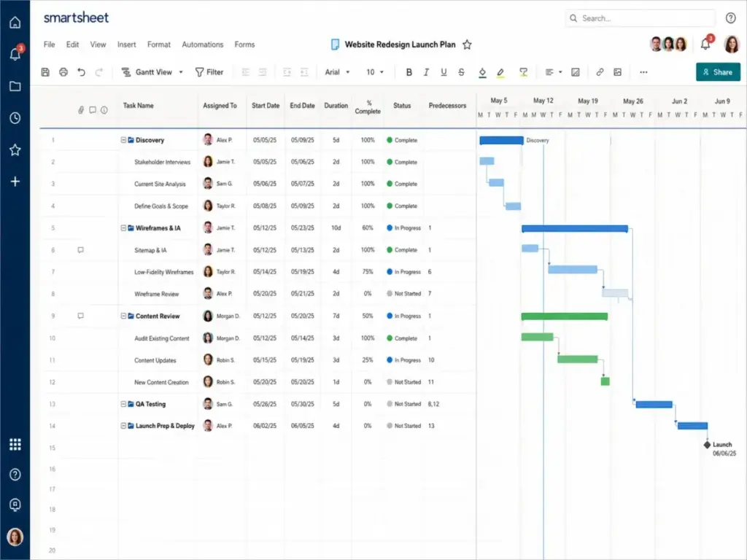Open text alignment dropdown
The image size is (747, 560).
553,72
